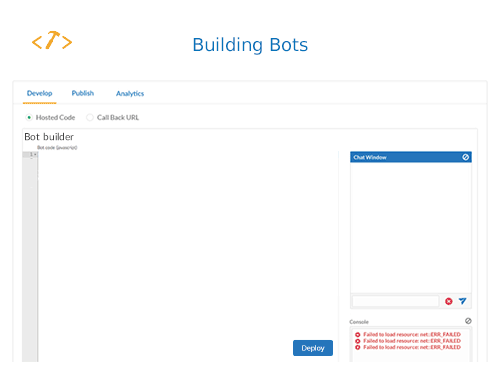The height and width of the screenshot is (382, 500).
Task: Clear the Console with its circle-slash icon
Action: click(x=468, y=321)
